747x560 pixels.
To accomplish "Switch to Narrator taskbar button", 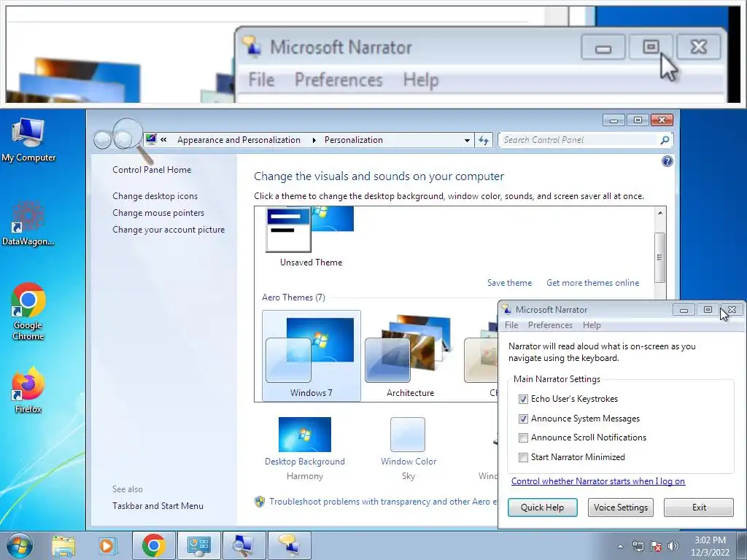I will tap(289, 545).
